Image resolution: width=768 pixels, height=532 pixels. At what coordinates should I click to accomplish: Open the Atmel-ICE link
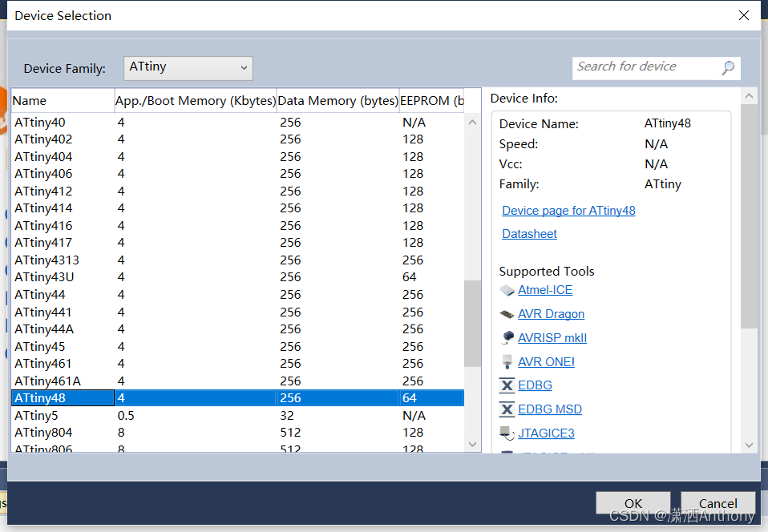545,290
